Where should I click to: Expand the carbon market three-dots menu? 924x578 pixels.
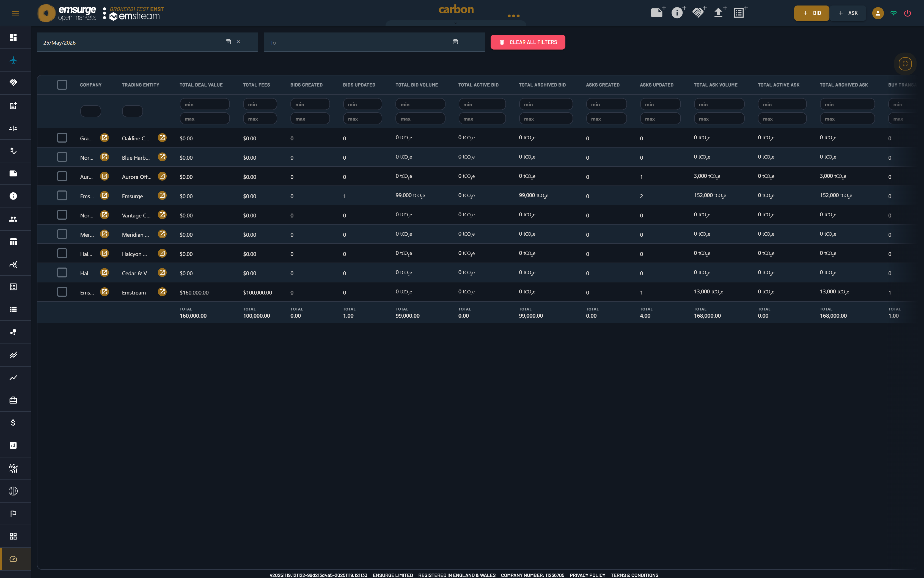[x=513, y=16]
